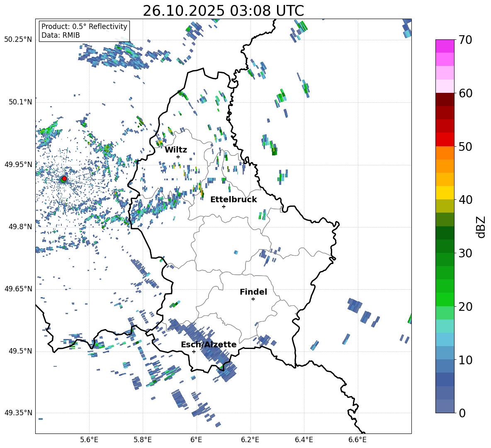Click the colorbar tick label 0
491x448 pixels.
pos(462,413)
